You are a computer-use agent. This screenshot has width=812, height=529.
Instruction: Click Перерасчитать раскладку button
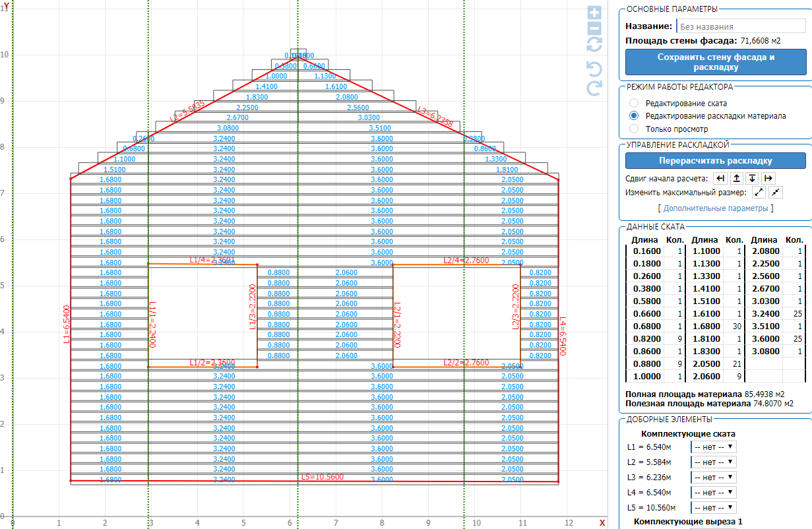[x=716, y=160]
